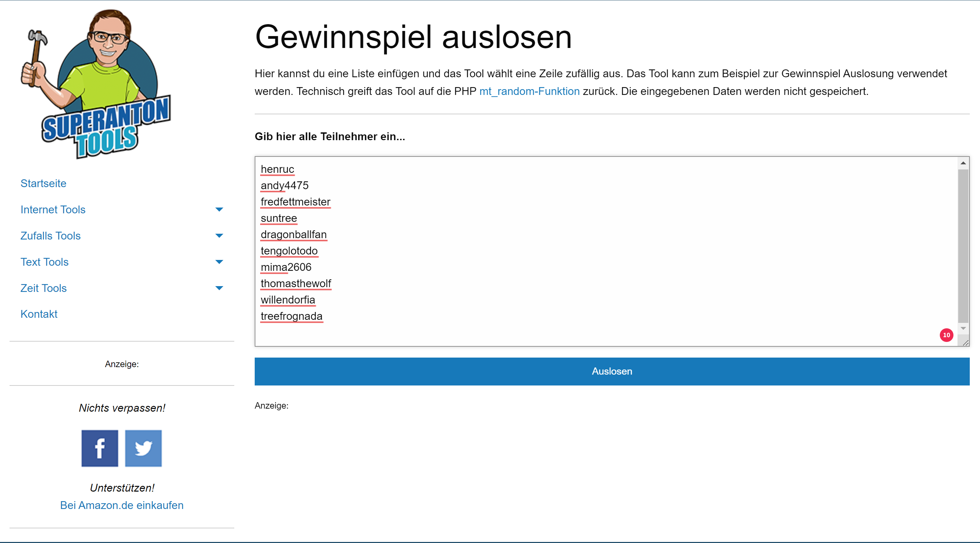Open Internet Tools menu item

point(53,209)
